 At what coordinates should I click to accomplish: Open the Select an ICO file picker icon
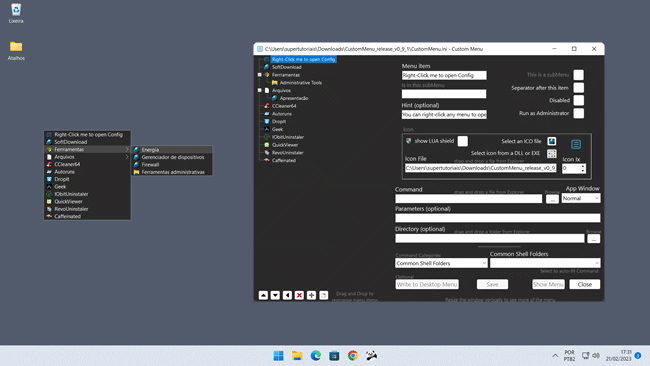[x=552, y=141]
